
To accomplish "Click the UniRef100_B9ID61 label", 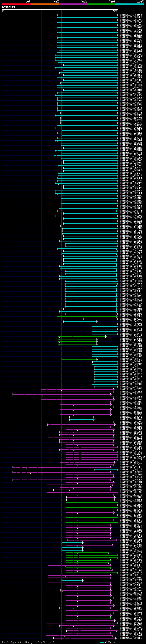I will tap(131, 570).
